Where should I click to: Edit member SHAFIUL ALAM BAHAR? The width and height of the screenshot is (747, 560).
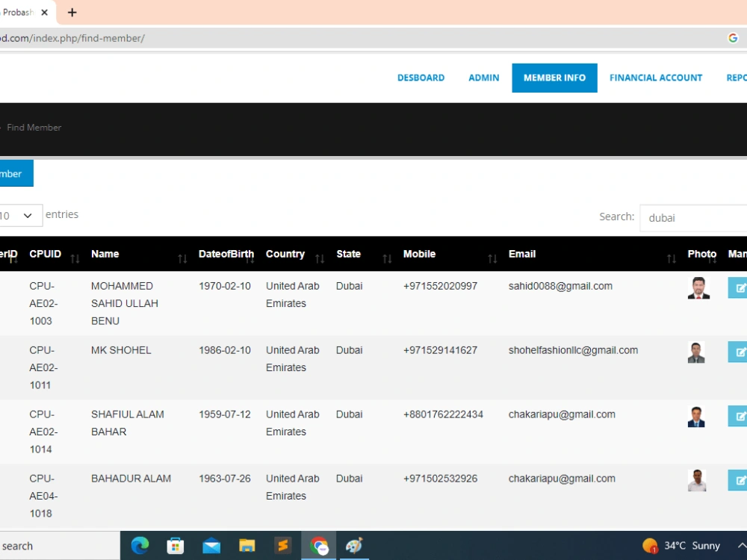pos(737,416)
